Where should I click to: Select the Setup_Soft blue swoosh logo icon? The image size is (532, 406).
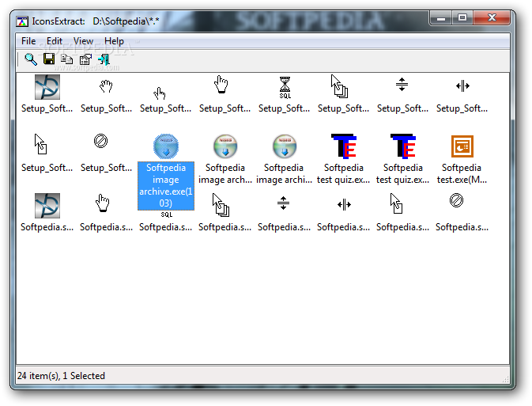pos(47,87)
